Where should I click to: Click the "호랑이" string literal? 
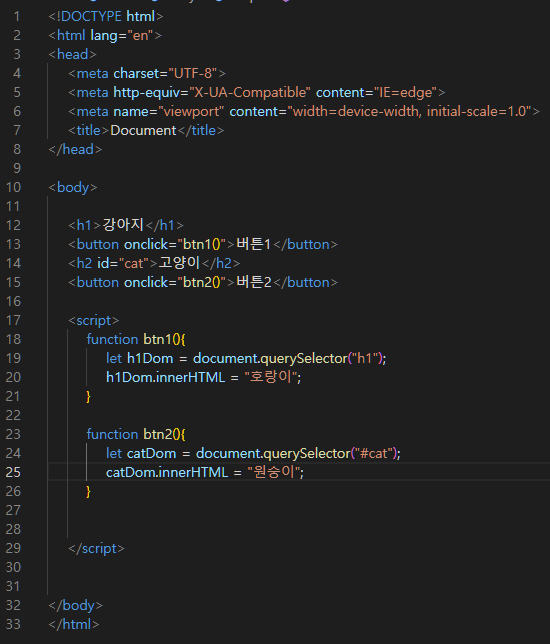pos(271,377)
